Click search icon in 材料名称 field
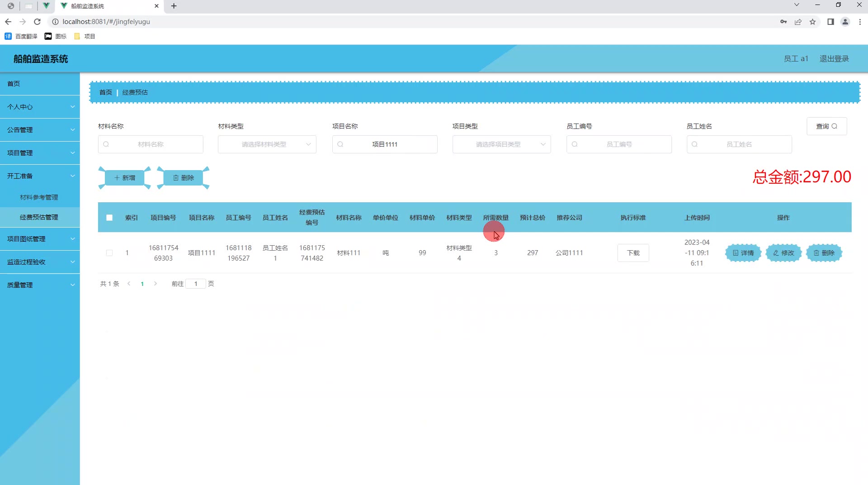Screen dimensions: 868x485 coord(106,144)
